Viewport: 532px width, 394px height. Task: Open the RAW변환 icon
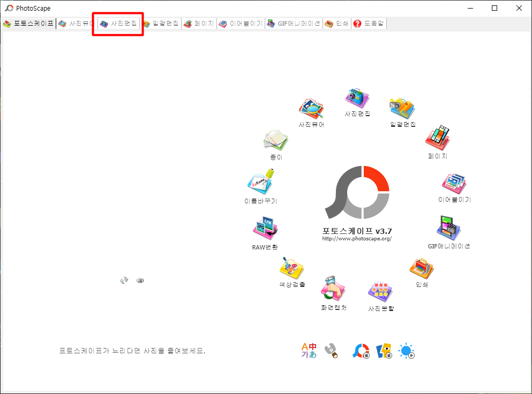(265, 228)
